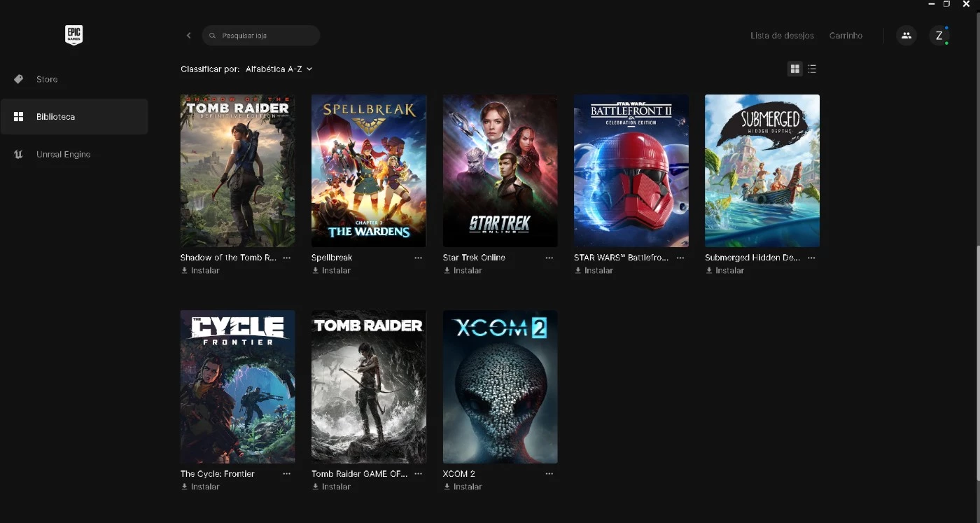This screenshot has width=980, height=523.
Task: Install Tomb Raider GAME OF THE YEAR
Action: [x=331, y=487]
